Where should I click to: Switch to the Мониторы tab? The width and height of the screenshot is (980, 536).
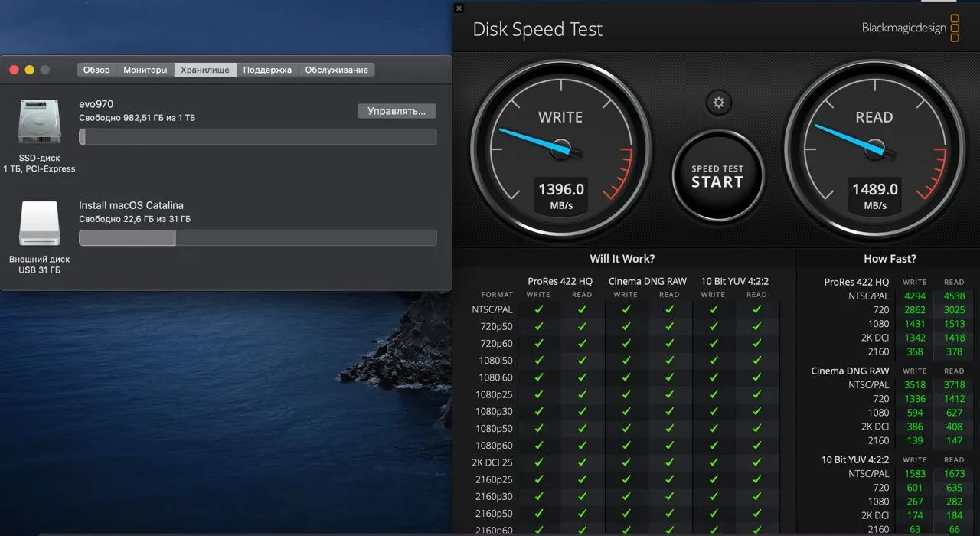point(145,70)
